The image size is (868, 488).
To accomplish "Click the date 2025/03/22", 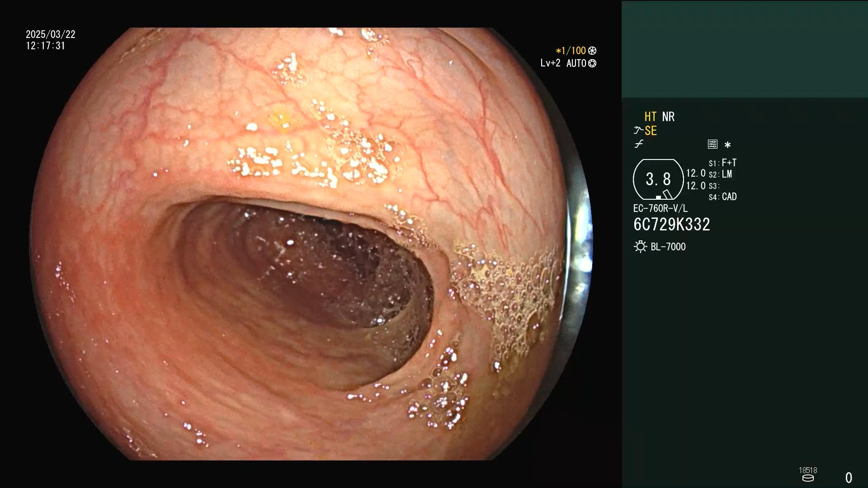I will tap(51, 34).
